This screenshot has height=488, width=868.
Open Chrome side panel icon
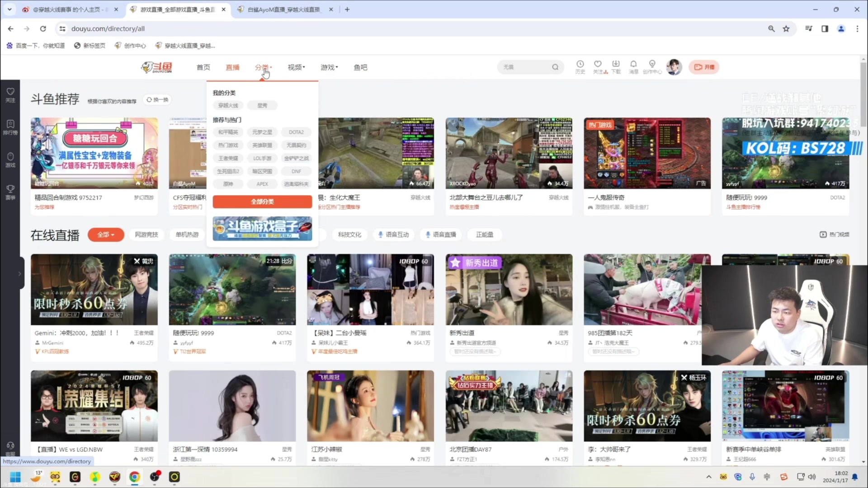pos(825,28)
